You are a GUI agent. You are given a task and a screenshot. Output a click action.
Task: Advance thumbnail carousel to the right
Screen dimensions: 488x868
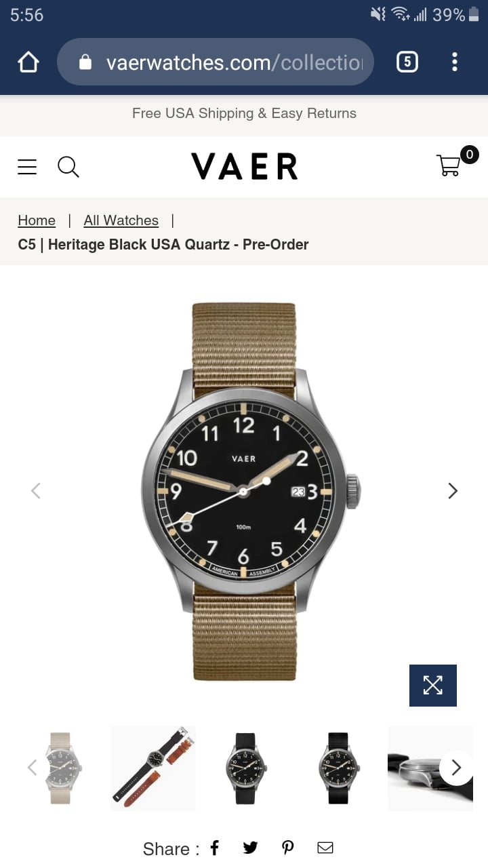456,768
